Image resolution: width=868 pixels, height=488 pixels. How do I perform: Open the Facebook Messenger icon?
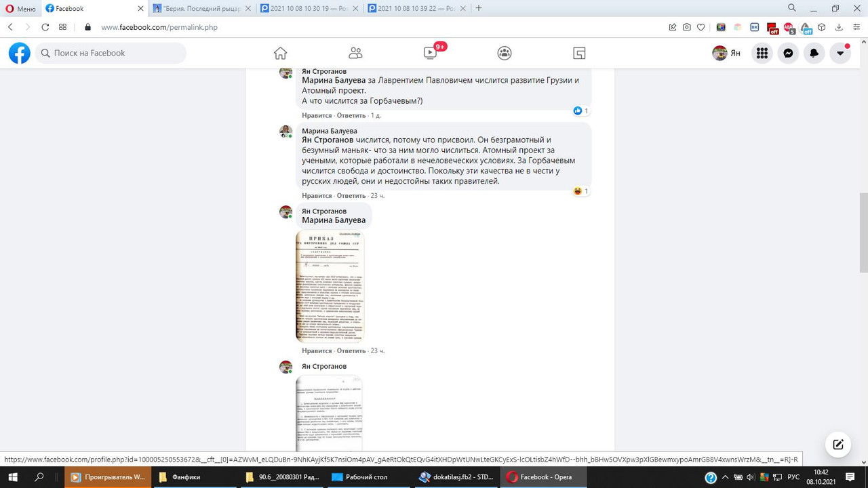coord(788,53)
